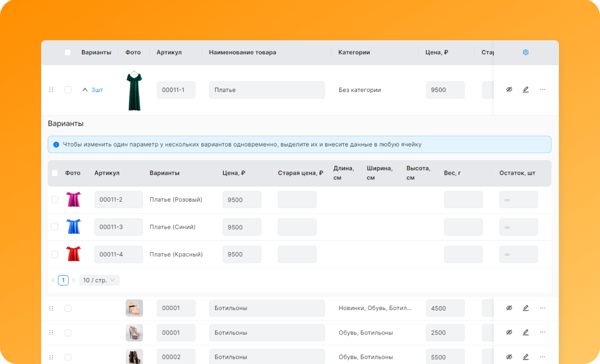Grab drag handle of Платье row

(x=51, y=90)
